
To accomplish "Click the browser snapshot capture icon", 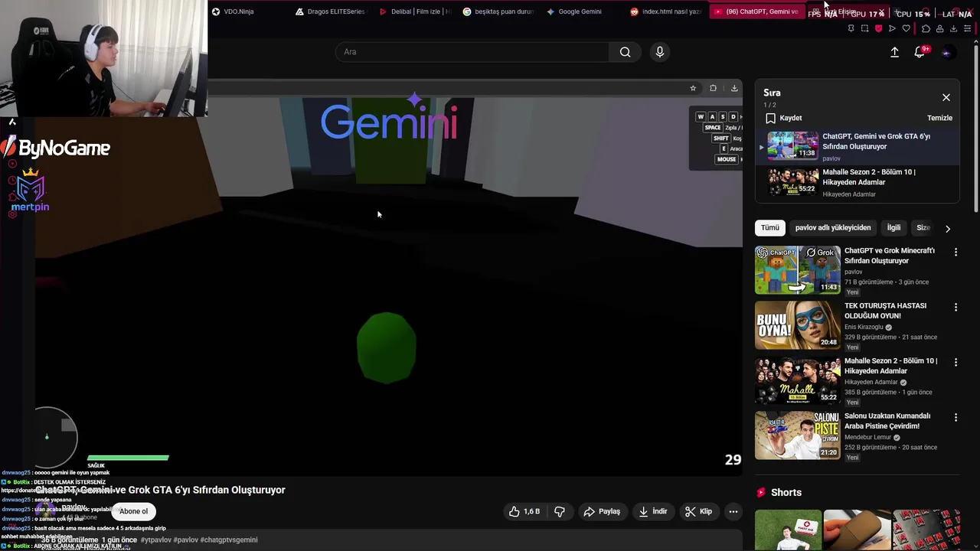I will [x=865, y=28].
